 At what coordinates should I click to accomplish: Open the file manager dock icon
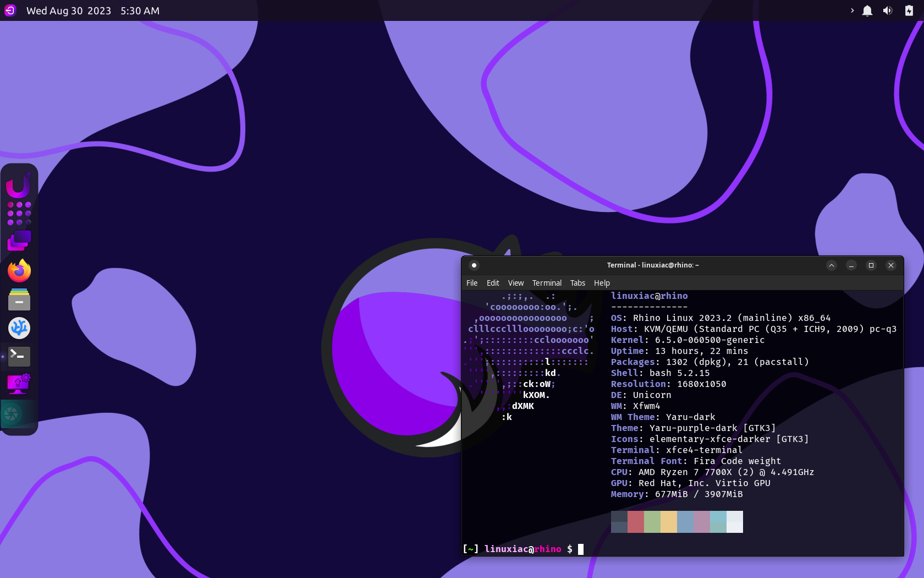(19, 299)
